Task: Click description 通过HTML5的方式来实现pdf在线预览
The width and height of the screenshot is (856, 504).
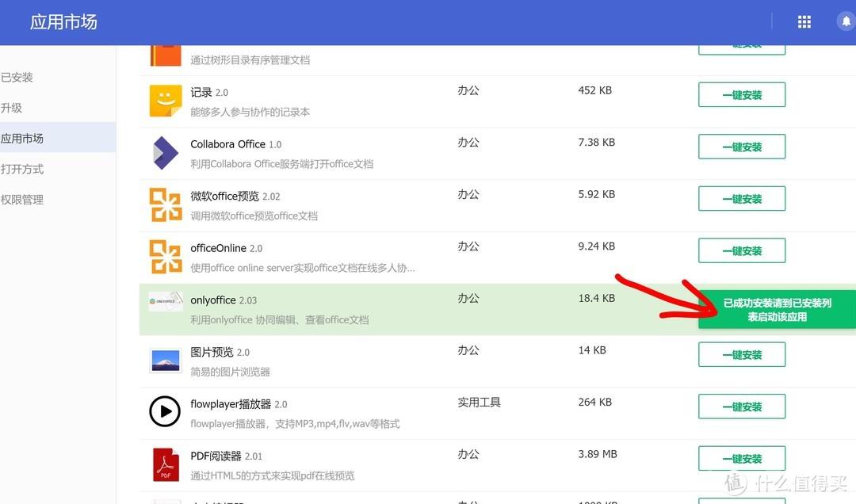Action: (x=273, y=475)
